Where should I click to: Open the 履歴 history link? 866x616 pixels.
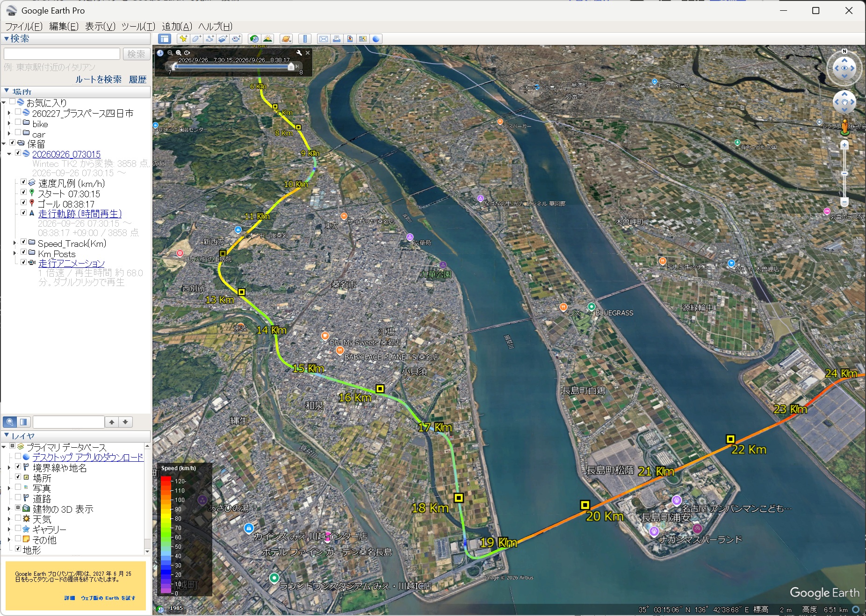(x=137, y=79)
